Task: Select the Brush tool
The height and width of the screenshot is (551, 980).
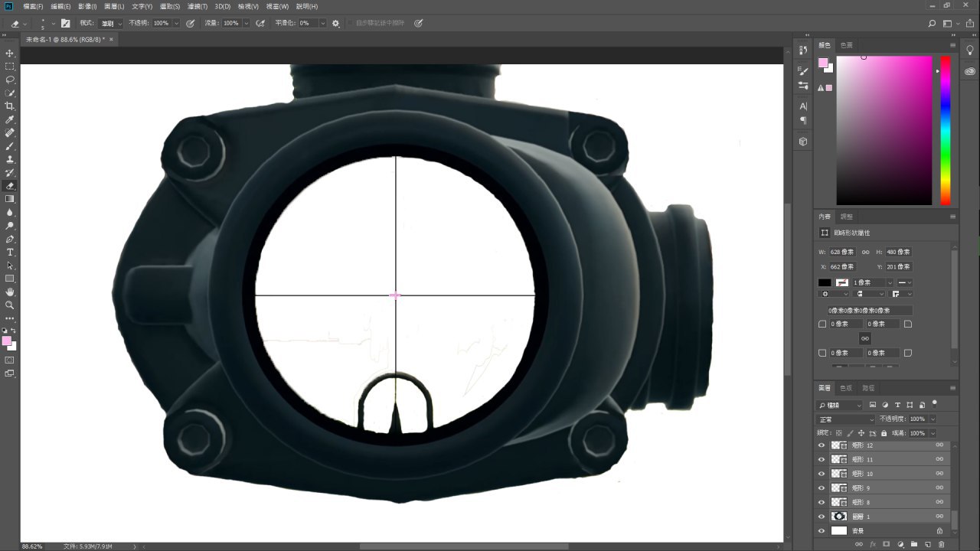Action: [x=10, y=146]
